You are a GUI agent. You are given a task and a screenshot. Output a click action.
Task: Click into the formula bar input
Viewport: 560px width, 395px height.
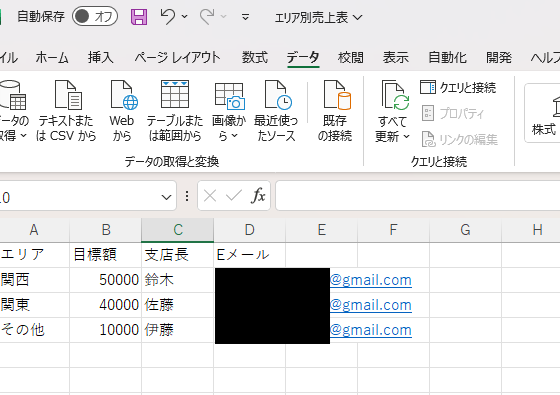coord(418,196)
